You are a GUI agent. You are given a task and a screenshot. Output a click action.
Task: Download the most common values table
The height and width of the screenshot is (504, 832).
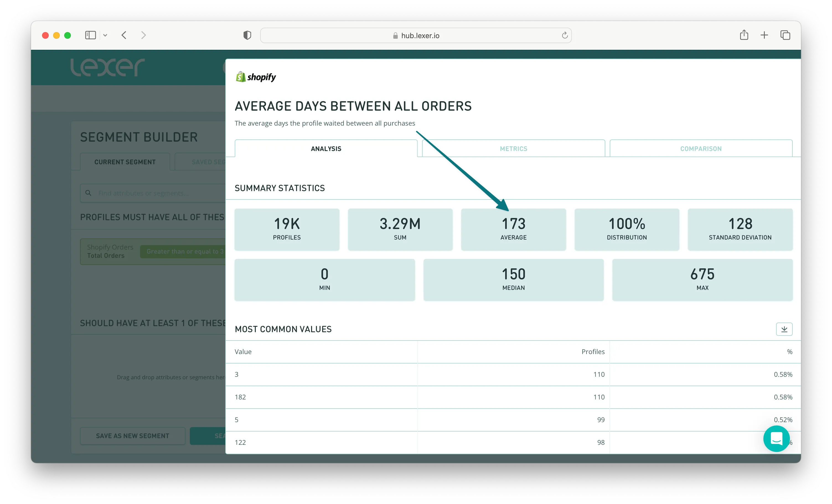(784, 329)
